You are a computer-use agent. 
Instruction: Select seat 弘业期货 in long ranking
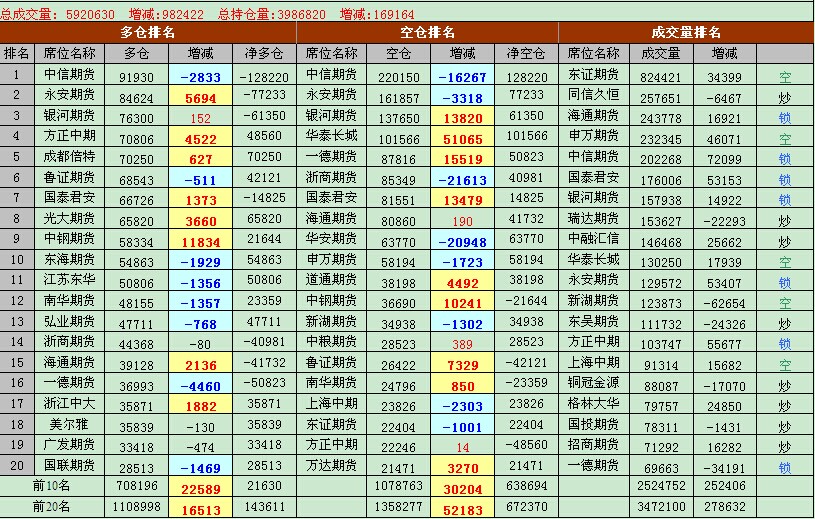point(69,322)
